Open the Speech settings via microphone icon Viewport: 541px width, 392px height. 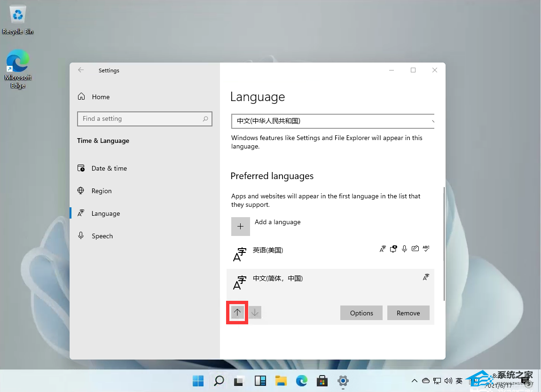click(82, 235)
